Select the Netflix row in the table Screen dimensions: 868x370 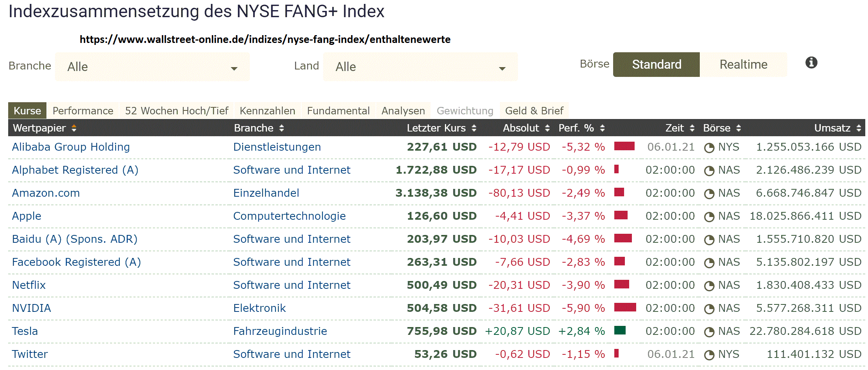(x=28, y=285)
